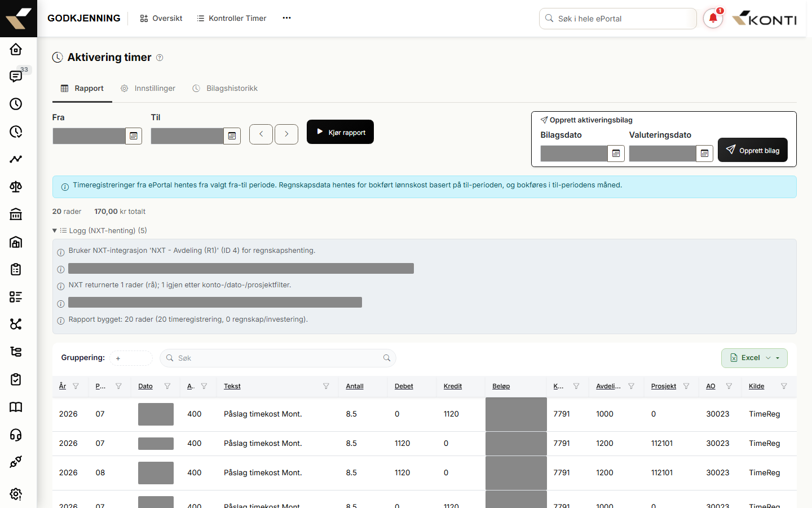Open the Fra date calendar picker

pyautogui.click(x=134, y=136)
